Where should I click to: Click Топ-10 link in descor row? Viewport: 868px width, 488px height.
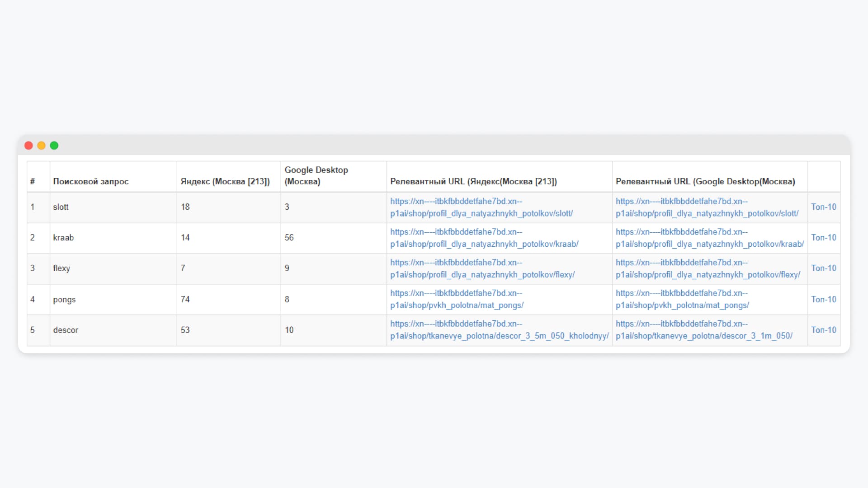(x=824, y=330)
